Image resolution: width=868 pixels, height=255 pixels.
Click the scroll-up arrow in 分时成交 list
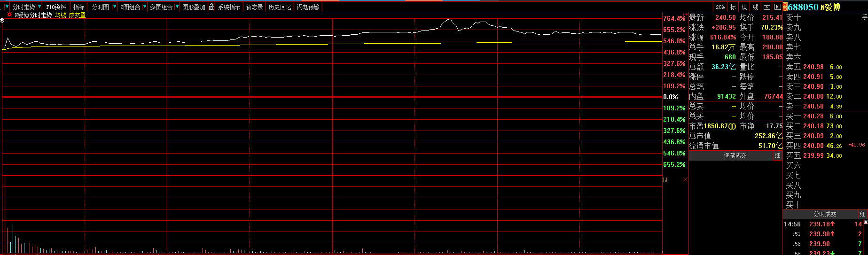[x=865, y=222]
